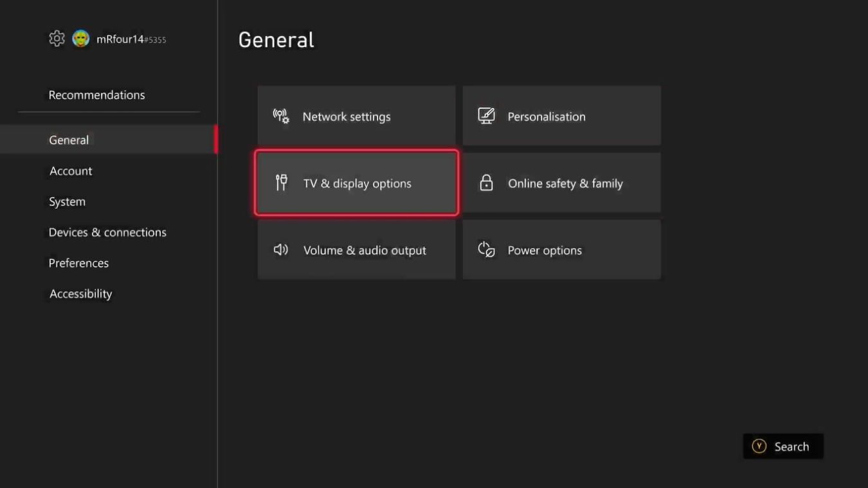Open the settings gear icon

pos(58,39)
